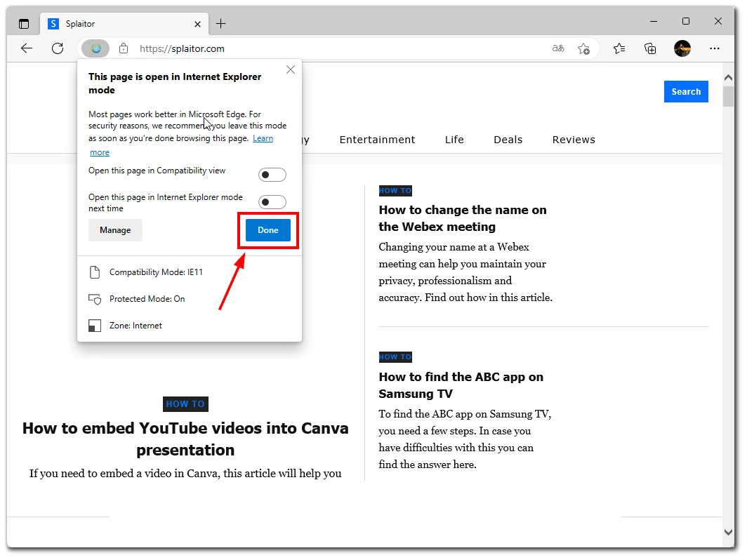Click Zone: Internet text
Viewport: 747px width, 560px height.
tap(135, 326)
